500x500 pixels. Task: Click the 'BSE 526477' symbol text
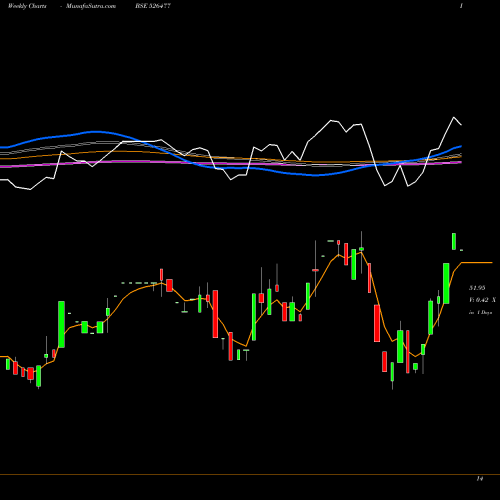click(153, 6)
